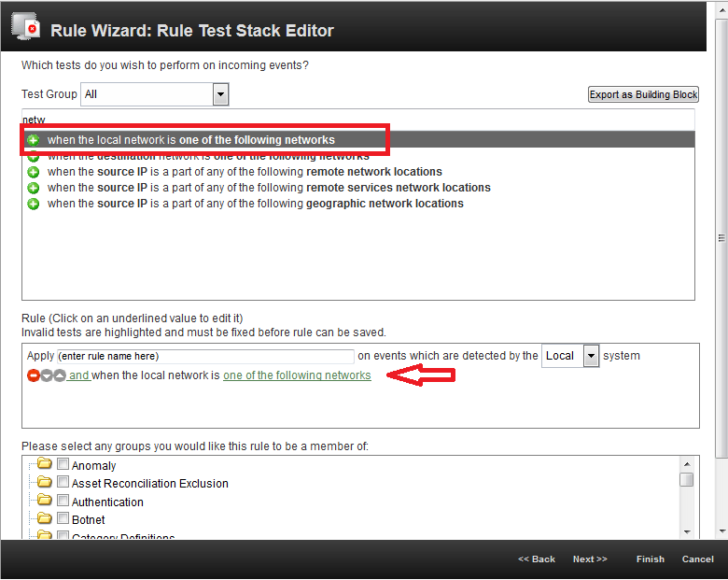The width and height of the screenshot is (728, 580).
Task: Remove the local network test from rule
Action: pyautogui.click(x=34, y=375)
